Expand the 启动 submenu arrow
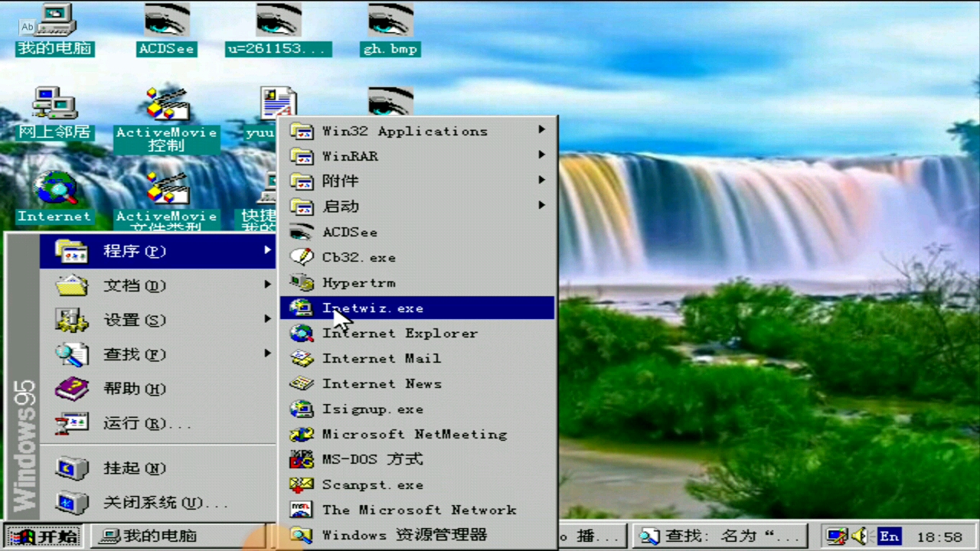The image size is (980, 551). pyautogui.click(x=541, y=205)
